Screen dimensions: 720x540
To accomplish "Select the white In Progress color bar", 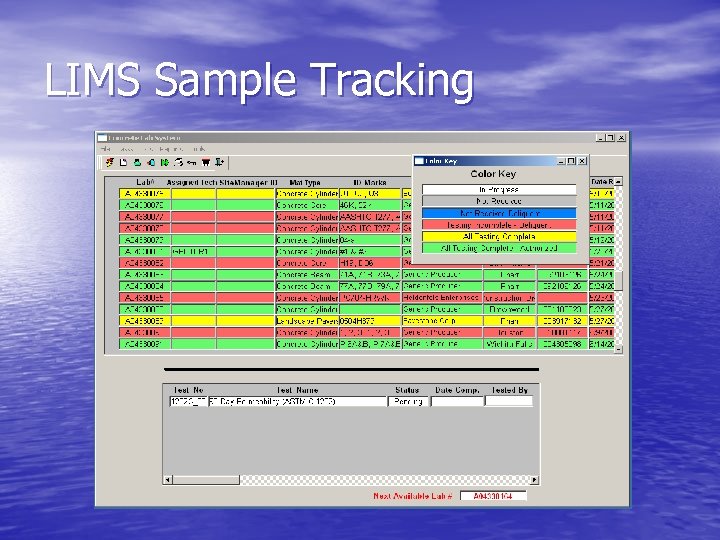I will tap(499, 190).
